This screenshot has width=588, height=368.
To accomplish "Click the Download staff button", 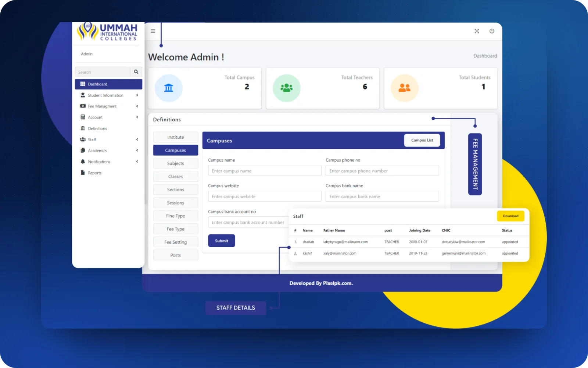I will coord(510,216).
